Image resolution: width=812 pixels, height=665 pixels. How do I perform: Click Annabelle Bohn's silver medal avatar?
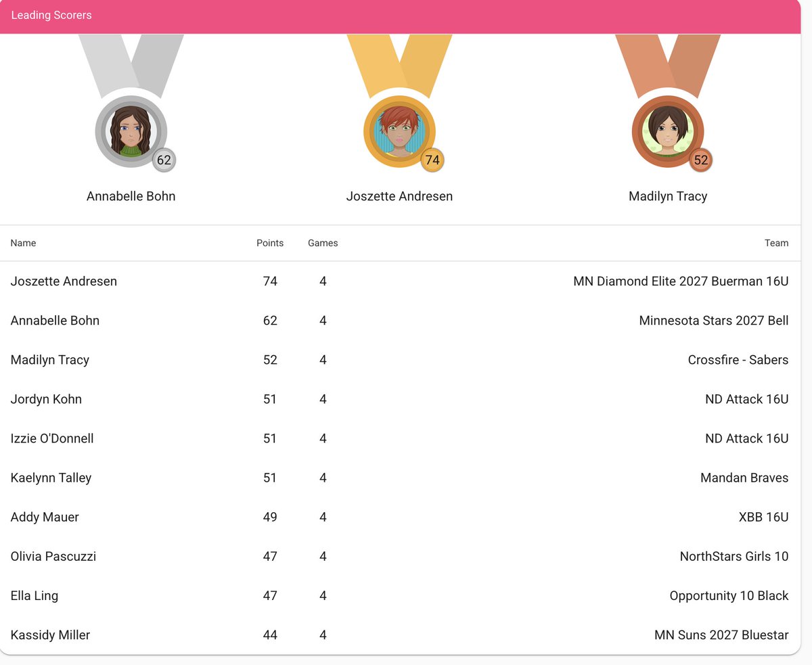click(131, 131)
